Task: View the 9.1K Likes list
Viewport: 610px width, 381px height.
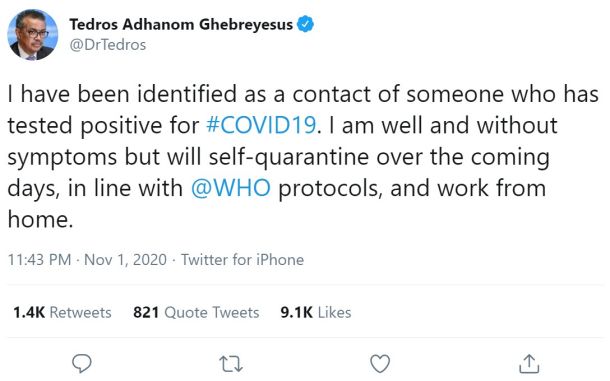Action: [316, 313]
